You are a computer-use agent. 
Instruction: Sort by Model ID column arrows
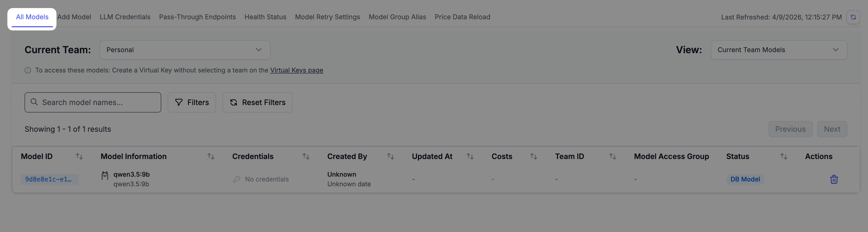coord(79,156)
